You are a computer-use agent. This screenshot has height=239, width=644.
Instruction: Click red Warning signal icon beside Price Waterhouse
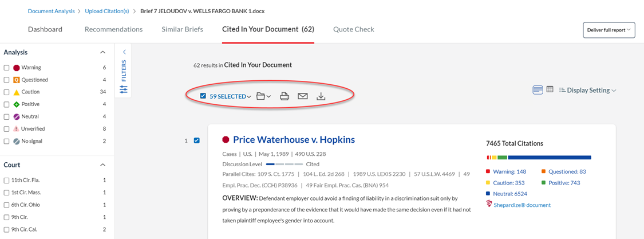tap(226, 139)
